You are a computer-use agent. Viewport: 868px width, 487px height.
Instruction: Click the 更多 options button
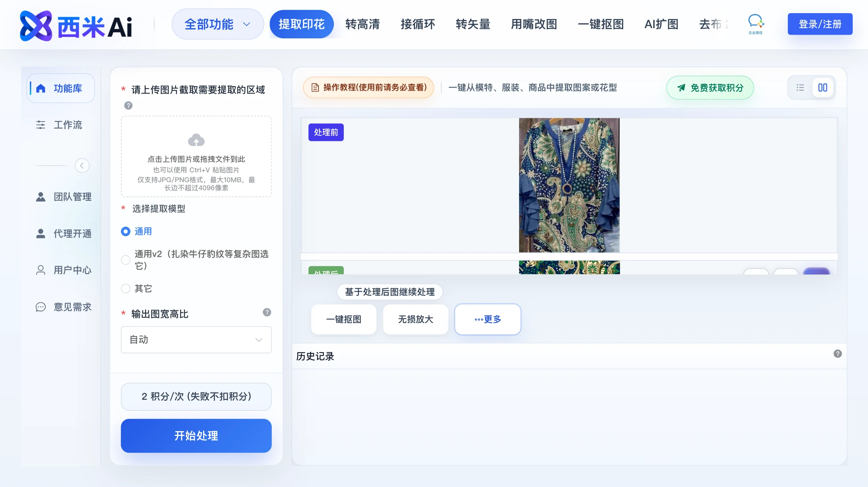click(488, 319)
